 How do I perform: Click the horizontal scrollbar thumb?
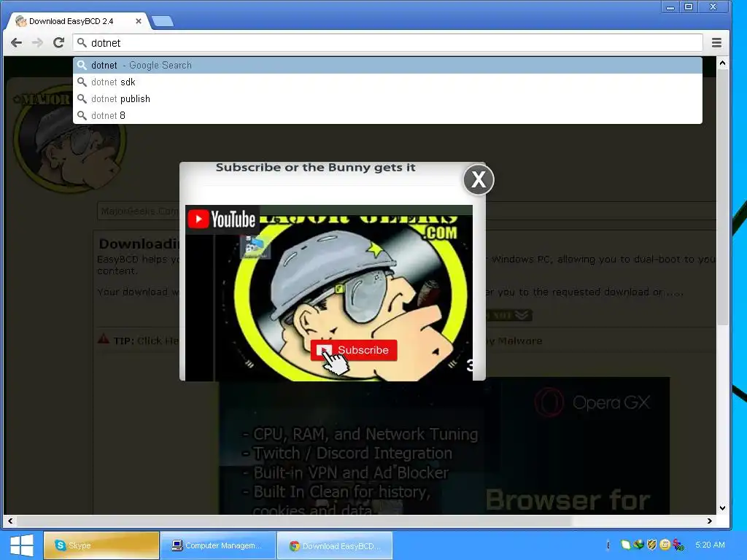point(295,521)
